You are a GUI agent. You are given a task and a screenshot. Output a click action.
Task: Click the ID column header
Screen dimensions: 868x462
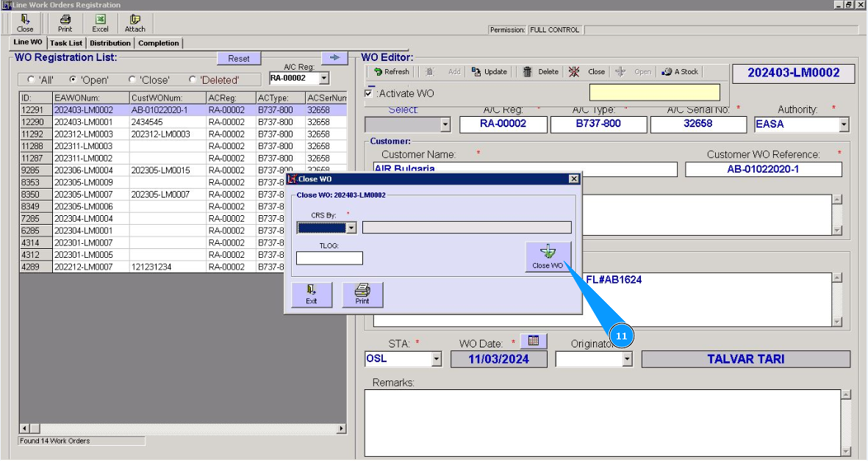[x=36, y=98]
